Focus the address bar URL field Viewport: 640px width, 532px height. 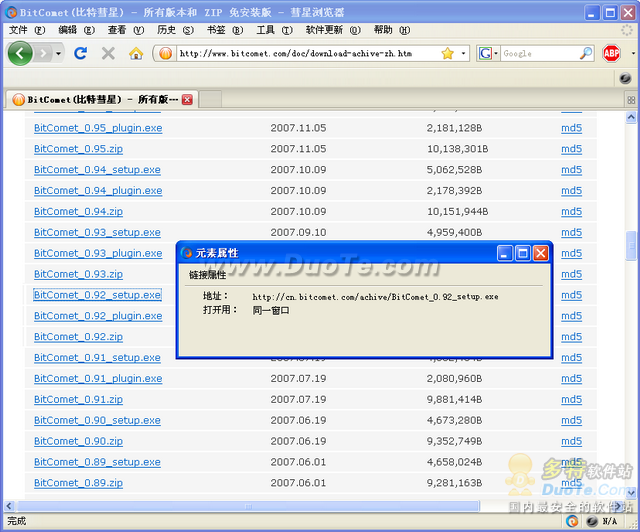pyautogui.click(x=308, y=53)
